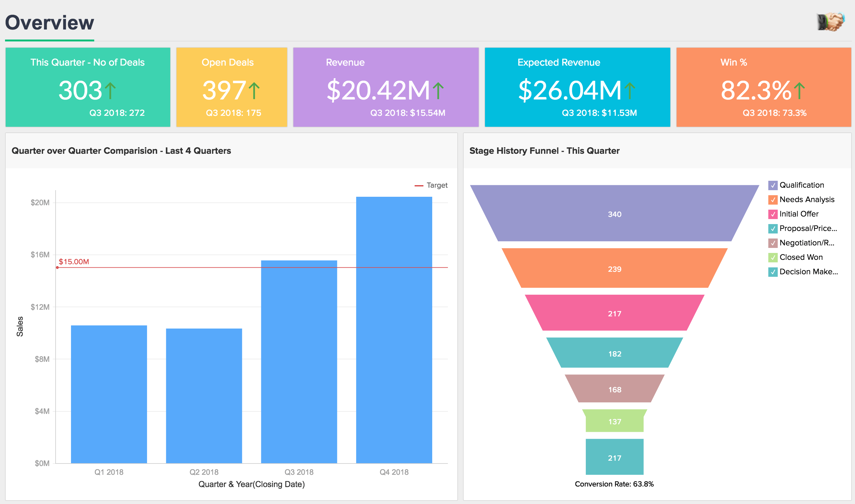Disable the Closed Won legend checkbox
The width and height of the screenshot is (855, 504).
coord(773,257)
